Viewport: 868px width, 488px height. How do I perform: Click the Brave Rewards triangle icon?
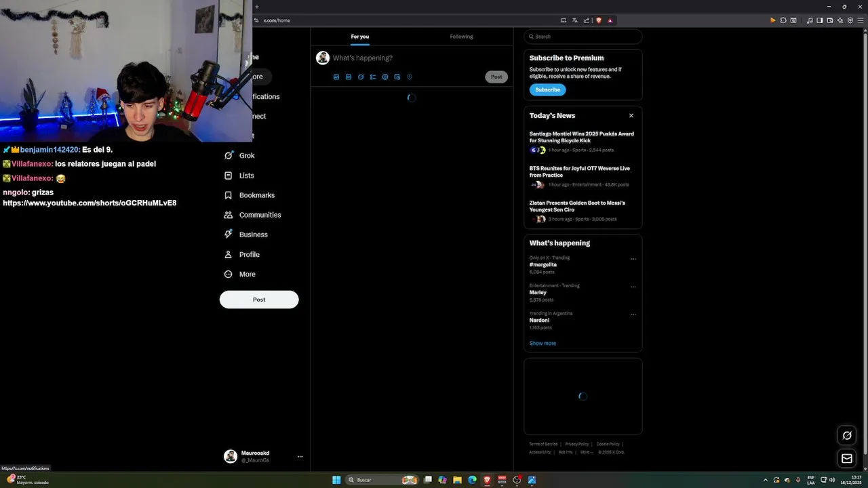[610, 20]
